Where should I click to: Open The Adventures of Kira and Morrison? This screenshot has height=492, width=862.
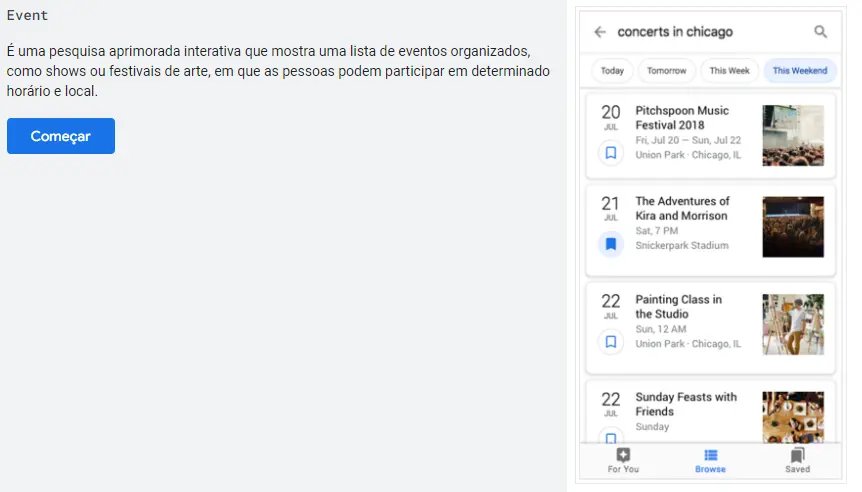pyautogui.click(x=682, y=208)
